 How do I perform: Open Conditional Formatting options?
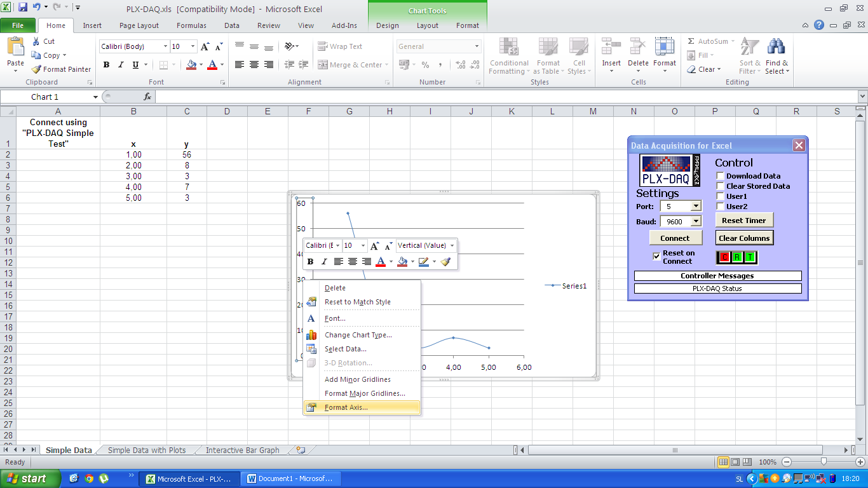point(508,57)
